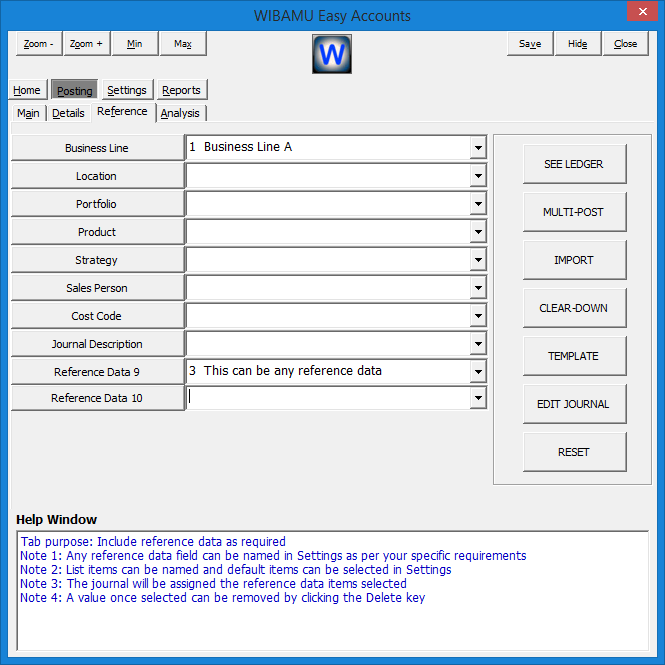Switch to the Main sub-tab
665x665 pixels.
point(28,113)
